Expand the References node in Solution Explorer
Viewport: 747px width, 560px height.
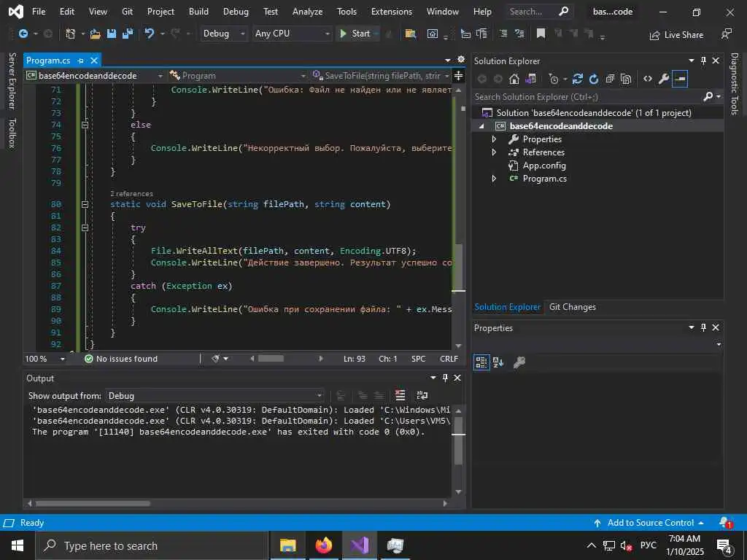click(494, 152)
